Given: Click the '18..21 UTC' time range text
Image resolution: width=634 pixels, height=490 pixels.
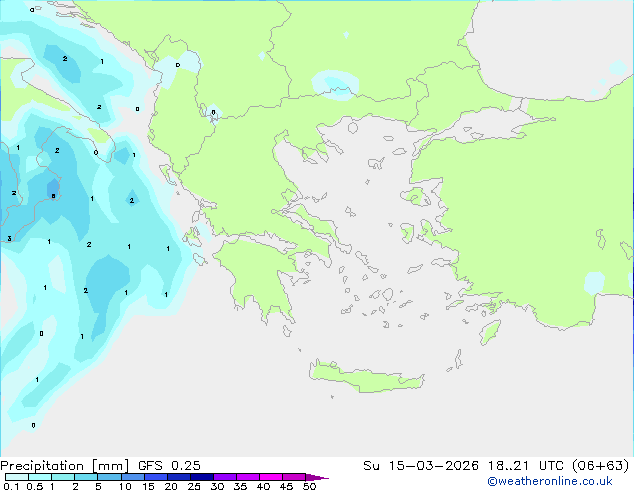Looking at the screenshot, I should (x=526, y=466).
